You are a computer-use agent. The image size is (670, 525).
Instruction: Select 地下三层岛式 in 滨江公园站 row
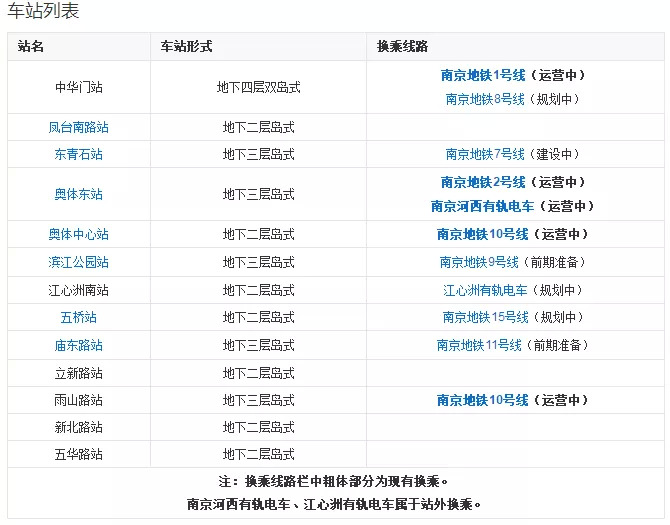[x=259, y=262]
